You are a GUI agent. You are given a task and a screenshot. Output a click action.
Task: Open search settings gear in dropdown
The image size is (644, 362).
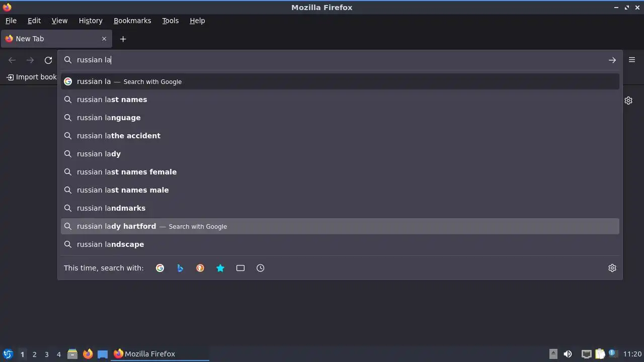[612, 268]
